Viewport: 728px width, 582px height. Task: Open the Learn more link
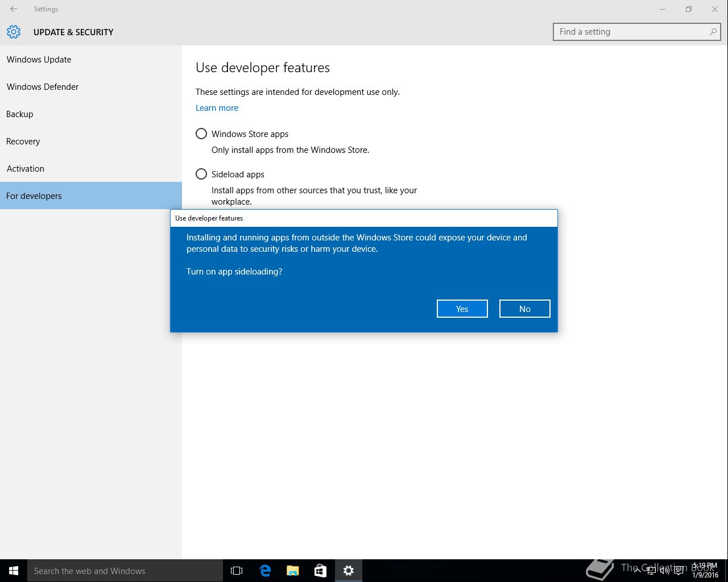217,108
